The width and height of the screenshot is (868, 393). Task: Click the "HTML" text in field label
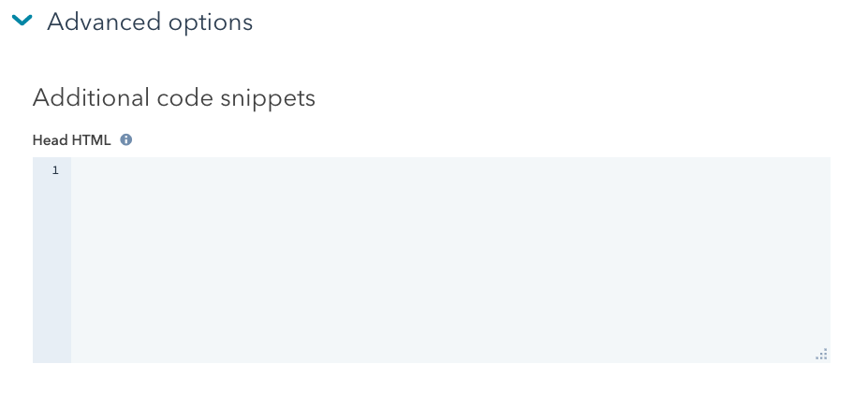click(91, 140)
